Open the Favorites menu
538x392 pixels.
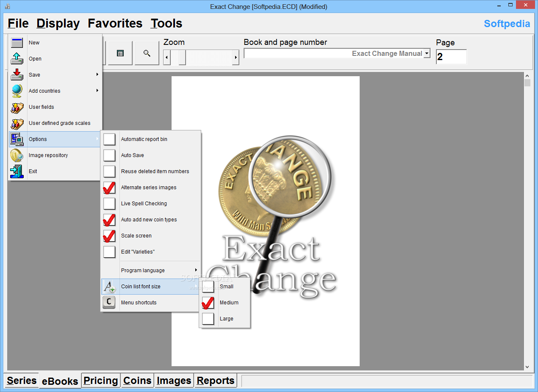(x=115, y=23)
